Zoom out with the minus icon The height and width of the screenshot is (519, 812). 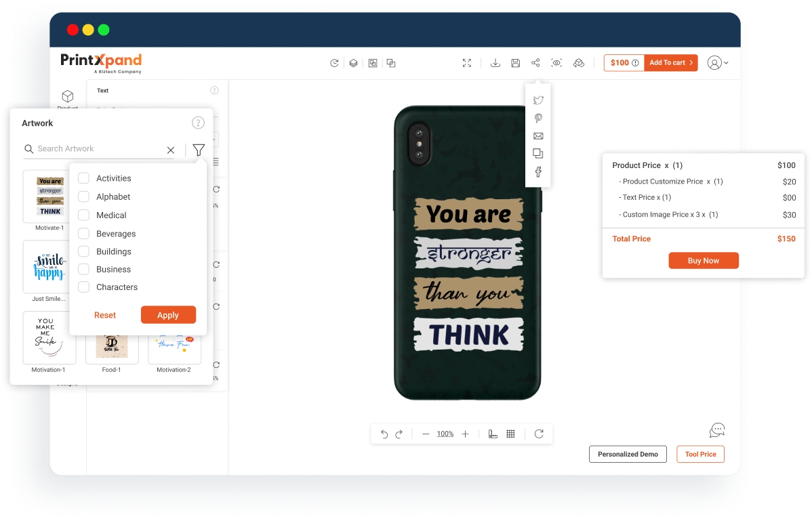click(x=426, y=434)
